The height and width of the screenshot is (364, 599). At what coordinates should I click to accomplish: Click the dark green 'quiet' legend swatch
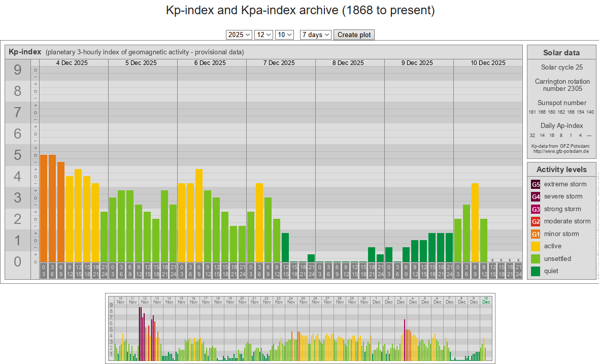tap(536, 271)
